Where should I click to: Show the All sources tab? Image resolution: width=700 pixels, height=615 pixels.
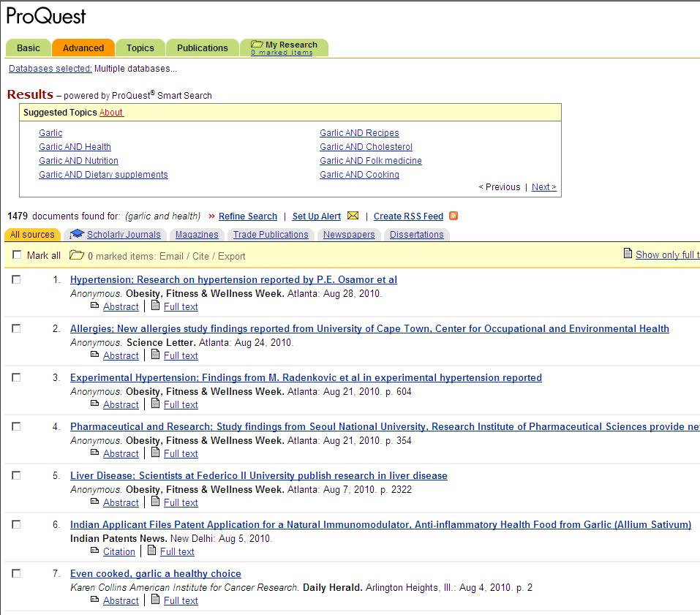(32, 234)
